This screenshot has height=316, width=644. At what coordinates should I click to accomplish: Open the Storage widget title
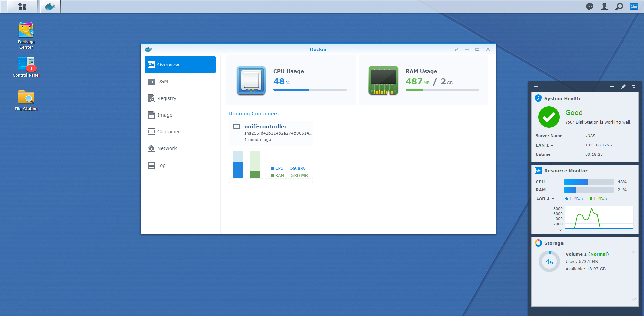(554, 243)
